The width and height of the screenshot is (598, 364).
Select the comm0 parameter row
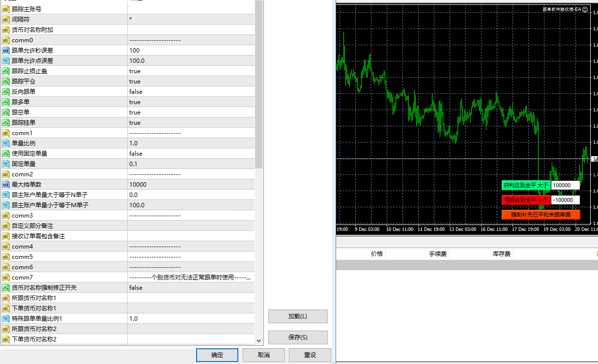128,40
